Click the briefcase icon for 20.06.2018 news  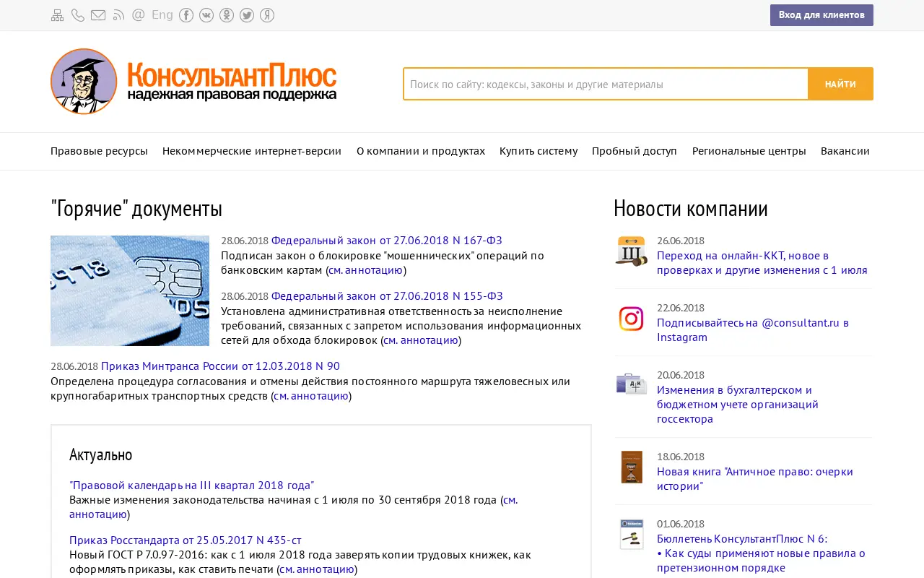click(631, 384)
